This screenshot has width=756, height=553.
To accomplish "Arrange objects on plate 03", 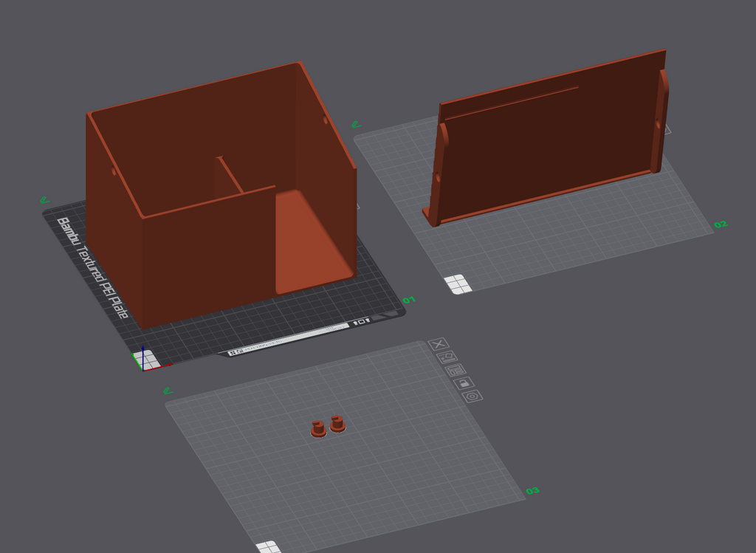I will (x=456, y=370).
